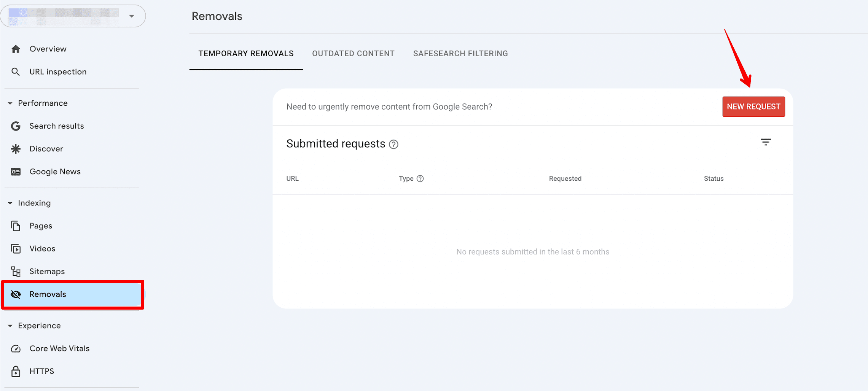The width and height of the screenshot is (868, 391).
Task: Click help icon next to Type column
Action: pos(420,179)
